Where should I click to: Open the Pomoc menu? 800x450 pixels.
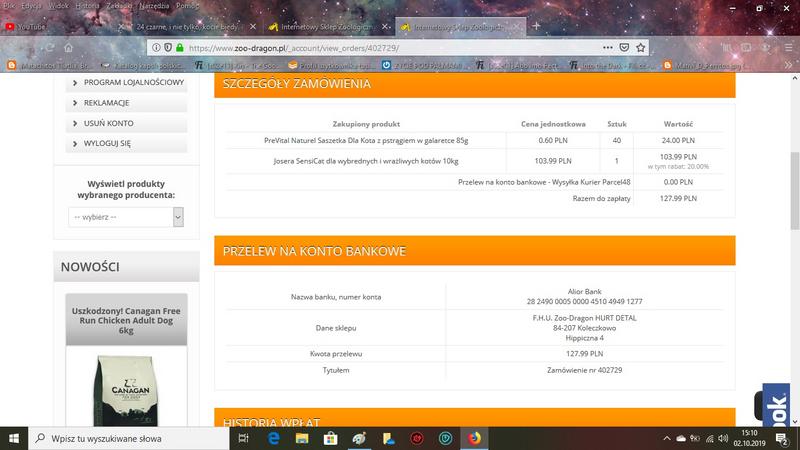[x=187, y=6]
